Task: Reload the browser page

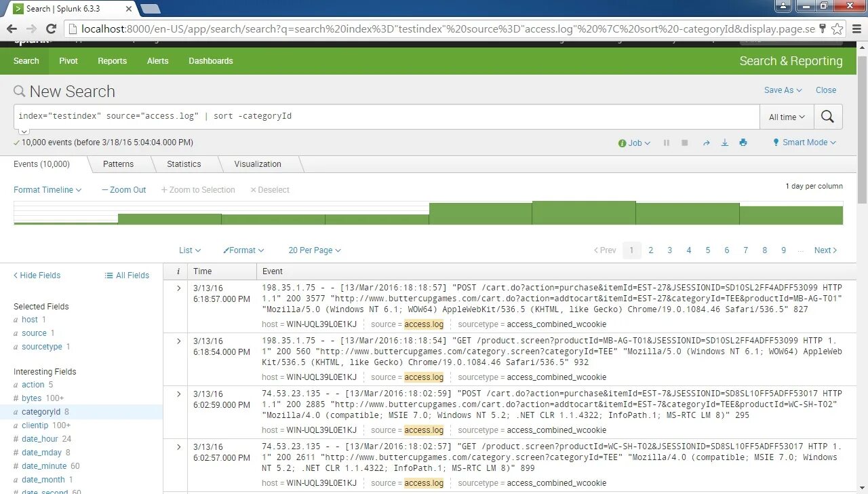Action: click(51, 28)
